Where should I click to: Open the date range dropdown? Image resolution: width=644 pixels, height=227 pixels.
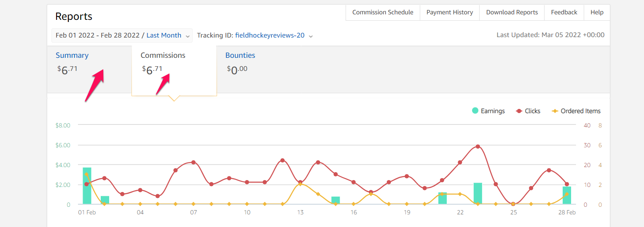122,35
